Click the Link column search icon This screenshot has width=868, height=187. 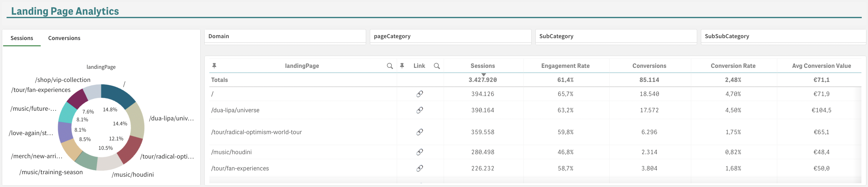click(x=437, y=66)
